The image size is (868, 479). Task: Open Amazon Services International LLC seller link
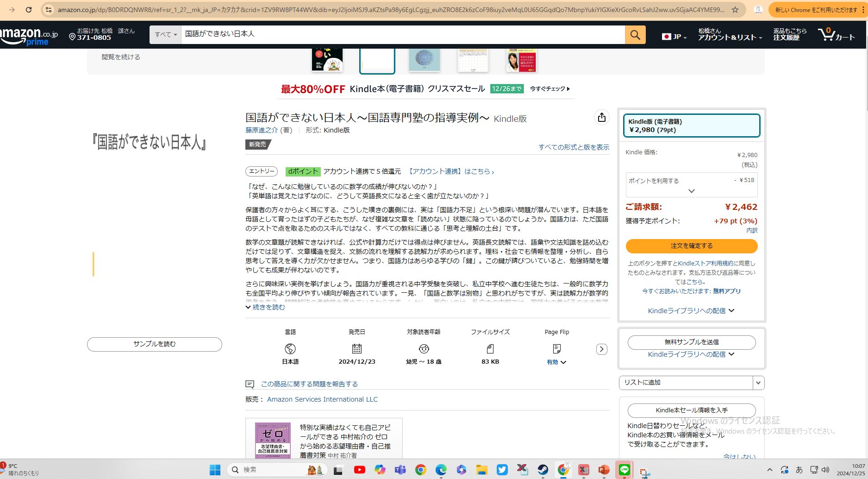(x=322, y=399)
